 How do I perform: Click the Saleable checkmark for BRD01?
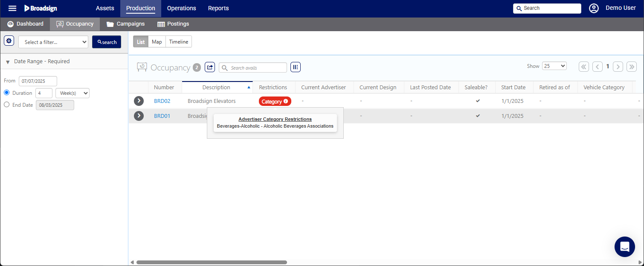tap(478, 116)
